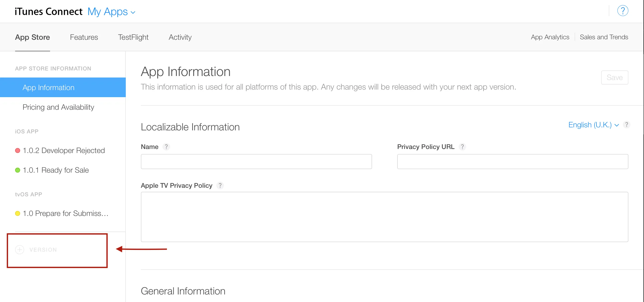
Task: Switch to the Features tab
Action: (x=84, y=37)
